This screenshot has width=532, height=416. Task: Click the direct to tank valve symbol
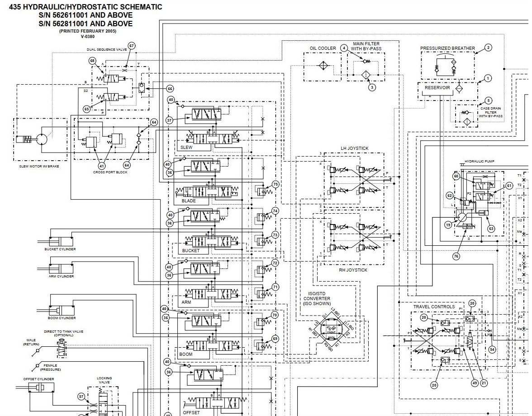click(62, 349)
